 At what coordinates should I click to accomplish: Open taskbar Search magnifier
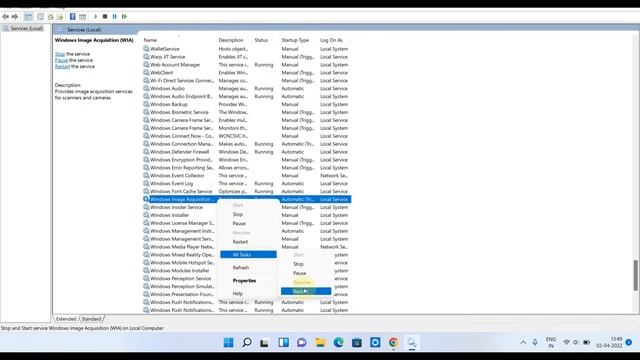(247, 342)
